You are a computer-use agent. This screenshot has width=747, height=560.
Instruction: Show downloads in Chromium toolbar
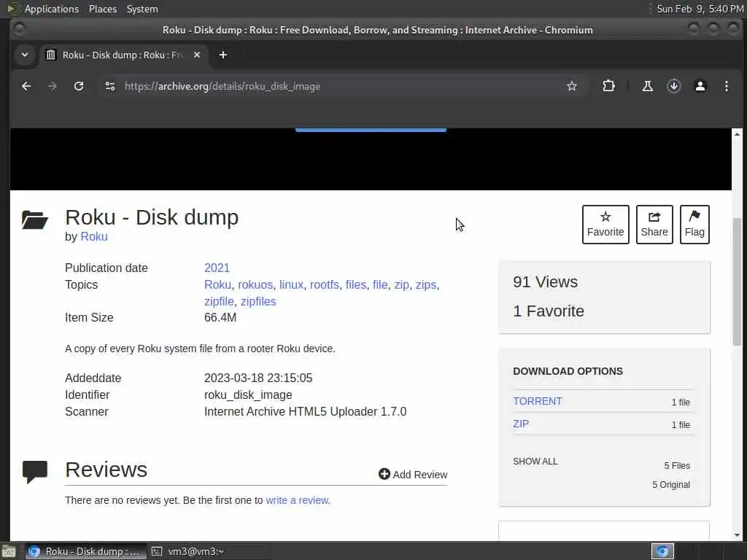673,86
